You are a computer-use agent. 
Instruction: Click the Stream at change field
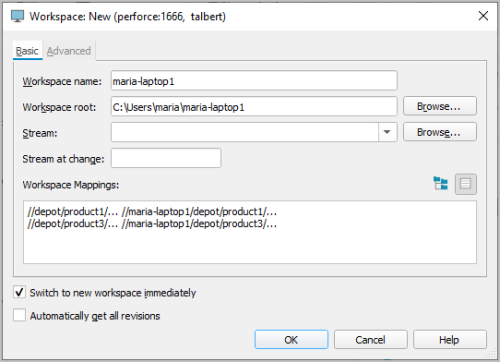click(x=166, y=158)
